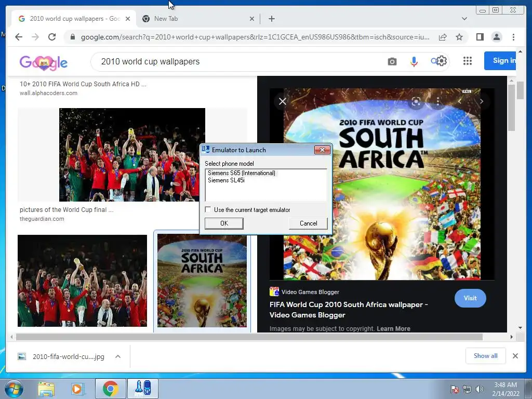Viewport: 532px width, 399px height.
Task: Select Siemens SL45i phone model
Action: point(226,180)
